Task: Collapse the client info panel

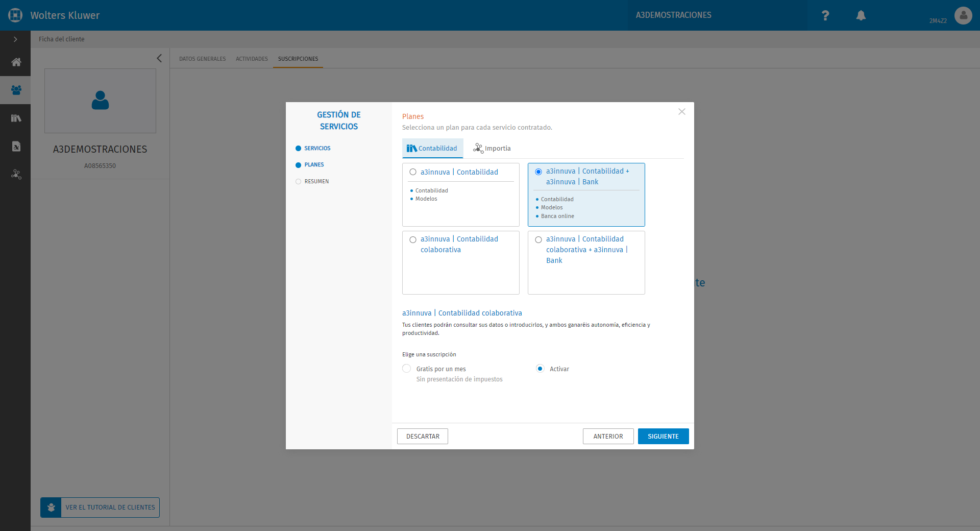Action: pos(159,58)
